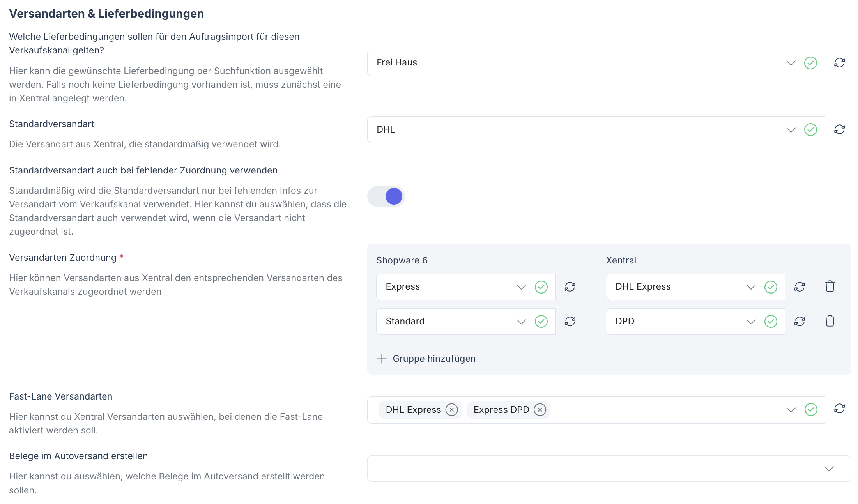Disable the Standardversandart fallback toggle
The image size is (858, 504).
pos(386,196)
